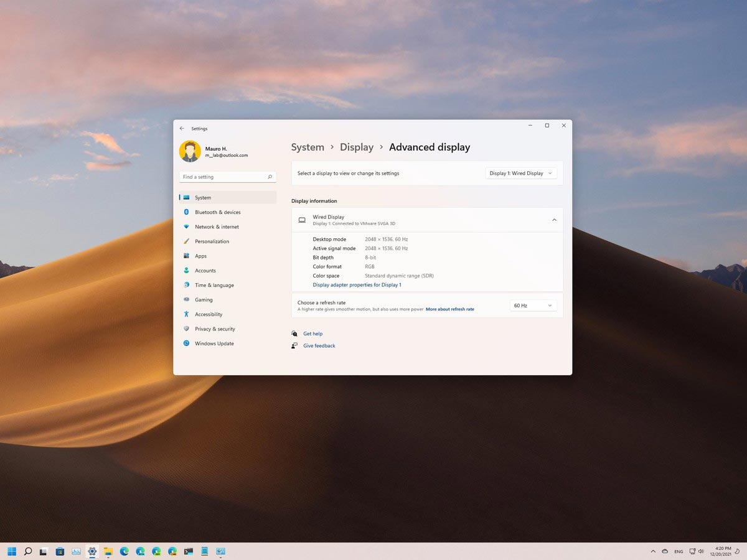Click the magnifier icon in the search box
The width and height of the screenshot is (747, 560).
point(270,177)
